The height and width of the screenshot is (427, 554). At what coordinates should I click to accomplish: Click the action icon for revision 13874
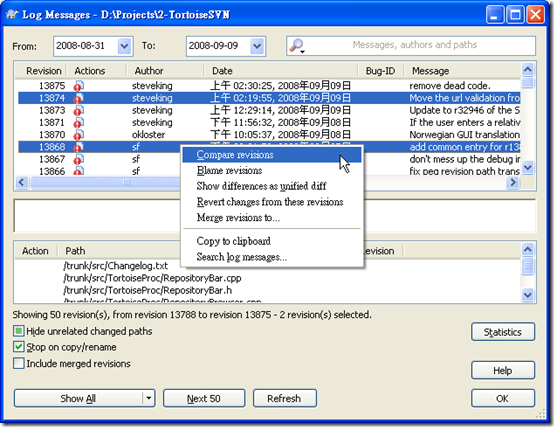(x=78, y=98)
